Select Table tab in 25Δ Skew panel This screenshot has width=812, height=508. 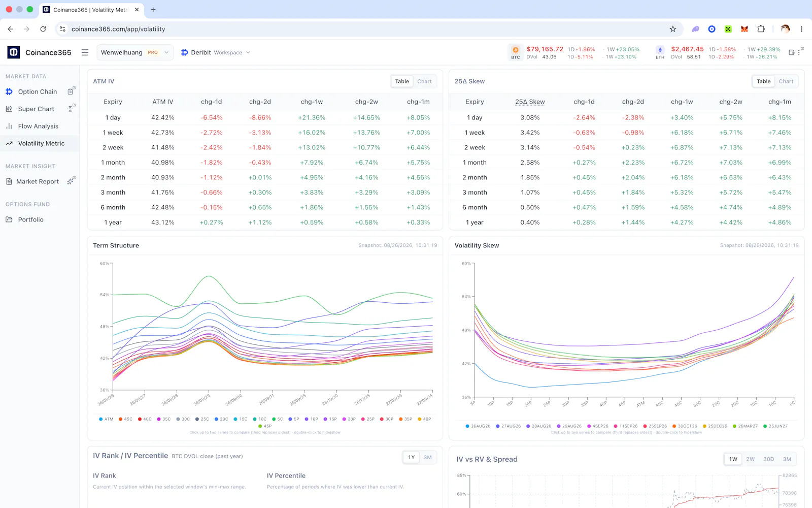763,81
